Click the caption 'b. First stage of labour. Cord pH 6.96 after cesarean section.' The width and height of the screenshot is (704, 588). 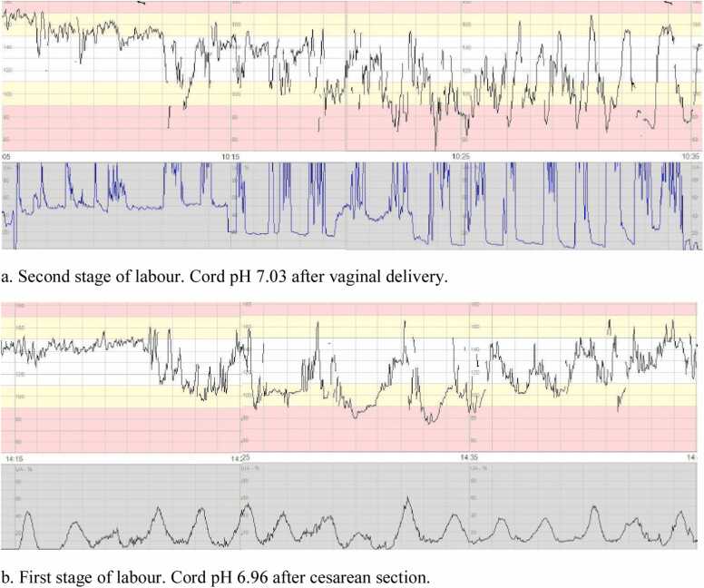(x=216, y=577)
